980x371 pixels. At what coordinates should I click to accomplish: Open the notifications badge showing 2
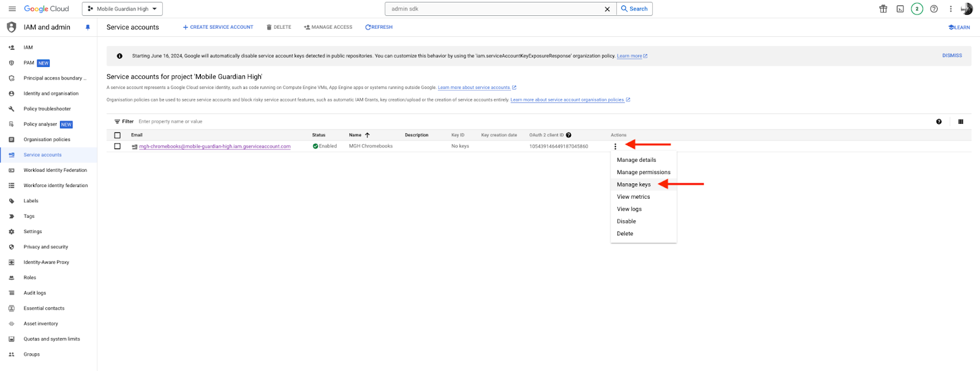point(916,9)
